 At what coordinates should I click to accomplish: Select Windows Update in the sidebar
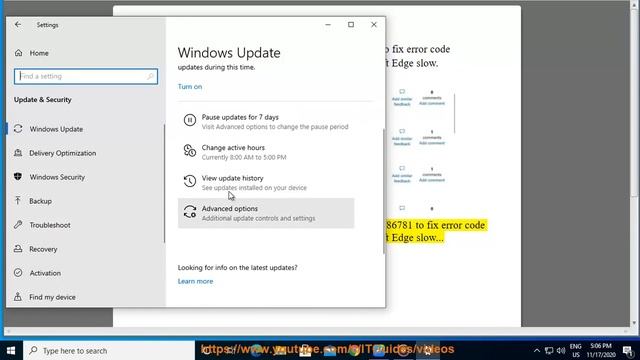[56, 129]
